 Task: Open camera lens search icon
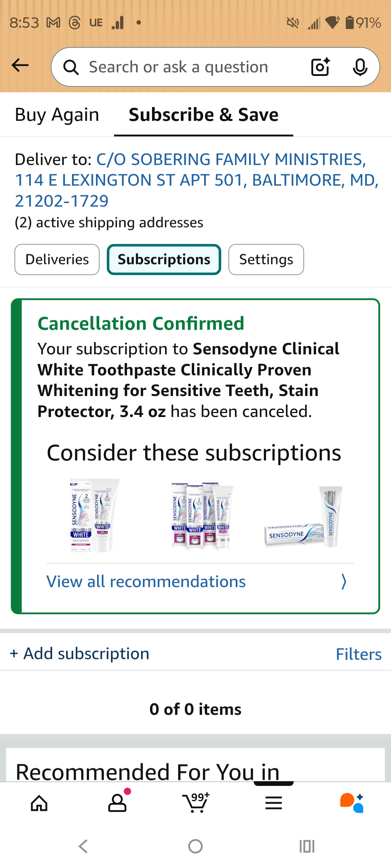[x=320, y=67]
